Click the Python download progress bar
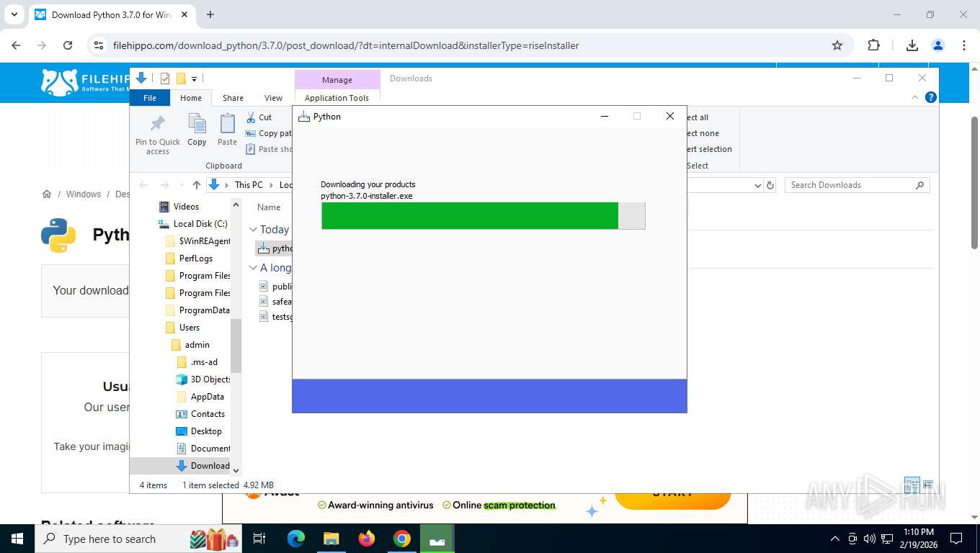Viewport: 980px width, 553px height. point(483,216)
